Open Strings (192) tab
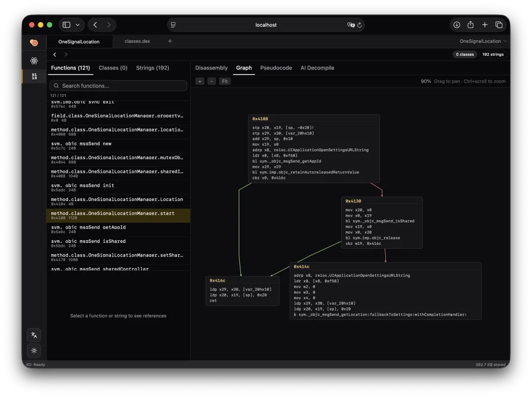The height and width of the screenshot is (397, 532). pyautogui.click(x=153, y=68)
